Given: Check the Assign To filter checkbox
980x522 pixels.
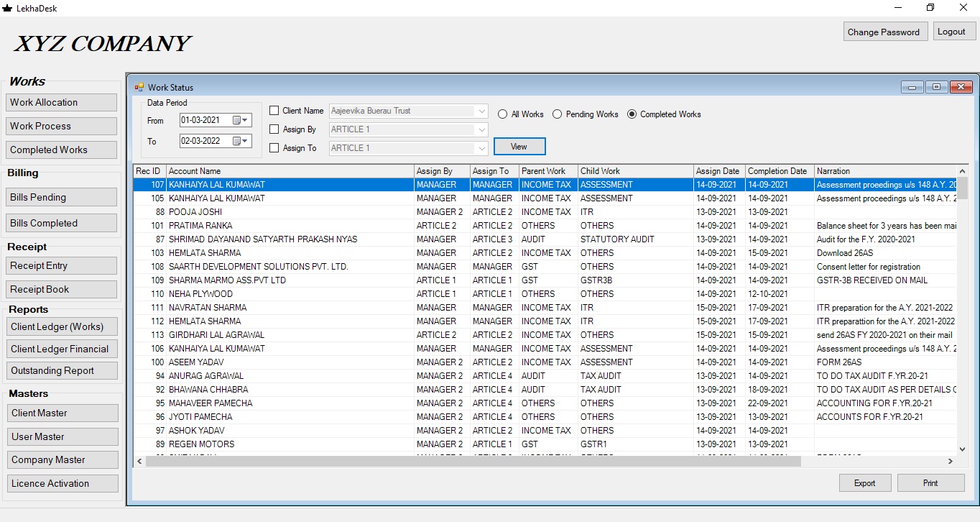Looking at the screenshot, I should tap(274, 148).
